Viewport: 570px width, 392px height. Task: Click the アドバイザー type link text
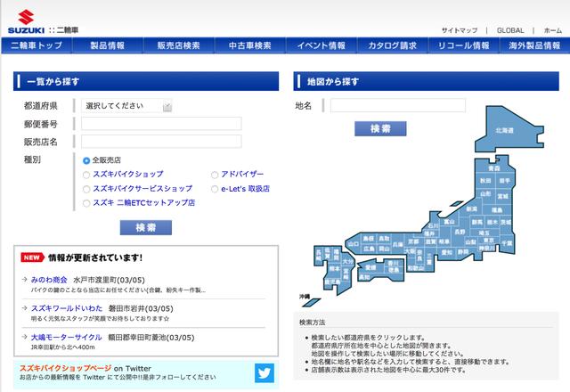point(242,175)
